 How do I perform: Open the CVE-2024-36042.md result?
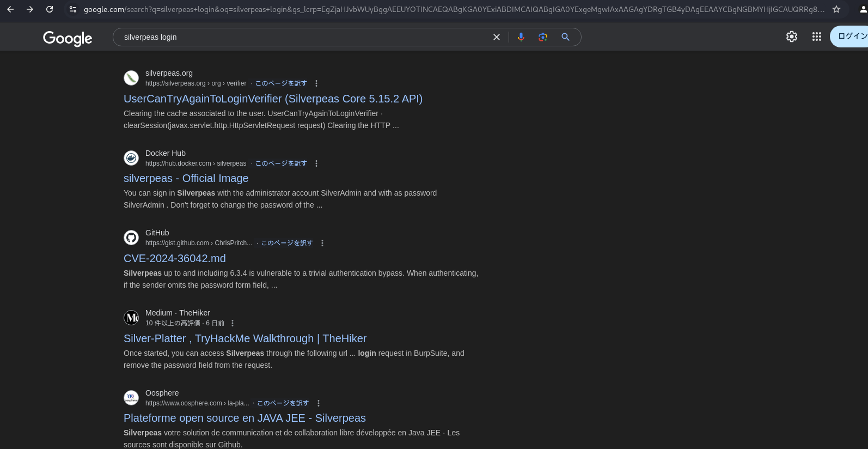pos(174,258)
